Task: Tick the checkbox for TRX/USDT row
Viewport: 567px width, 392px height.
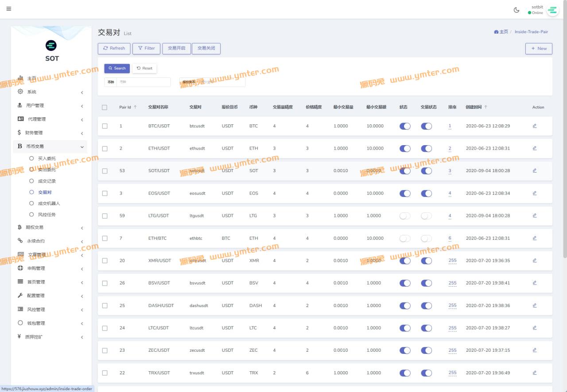Action: tap(105, 373)
